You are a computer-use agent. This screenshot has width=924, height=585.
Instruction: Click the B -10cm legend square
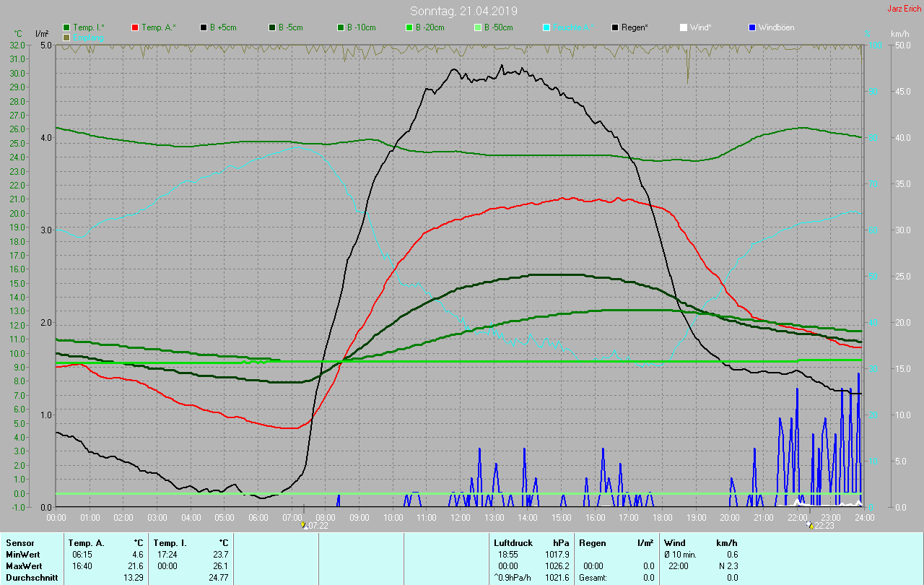(340, 27)
